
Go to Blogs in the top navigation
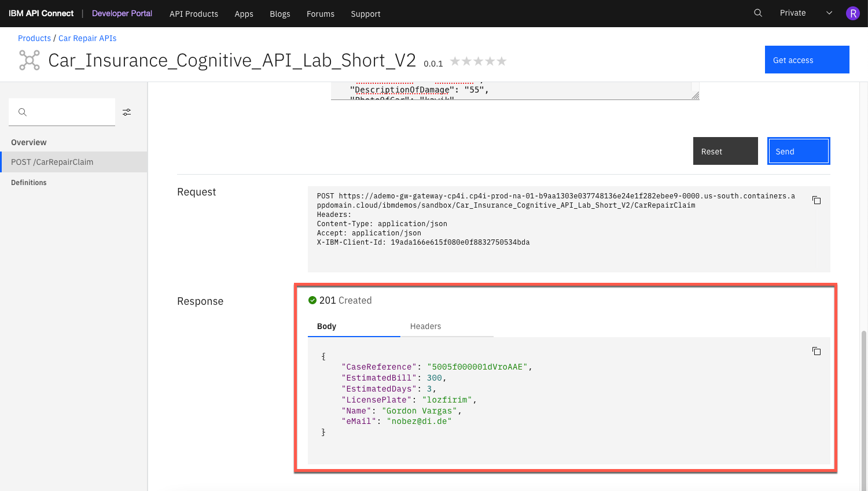point(280,14)
